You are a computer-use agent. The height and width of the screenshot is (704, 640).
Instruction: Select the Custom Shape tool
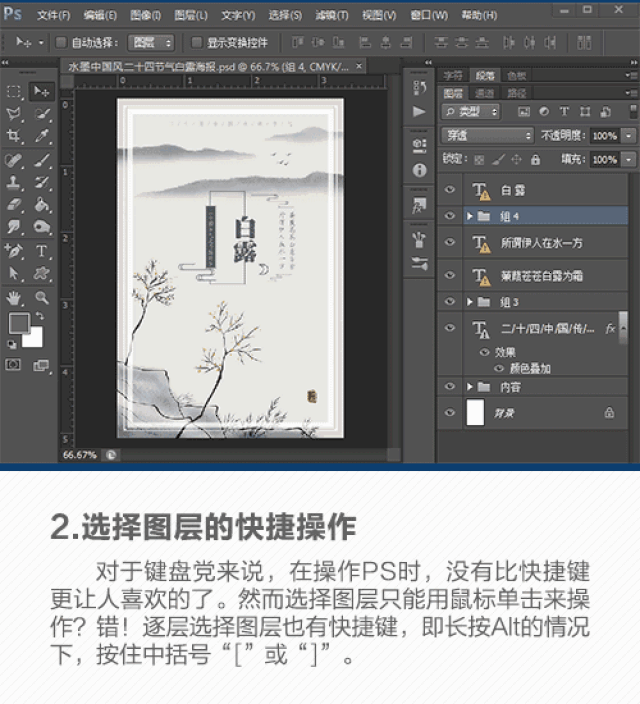pos(41,273)
